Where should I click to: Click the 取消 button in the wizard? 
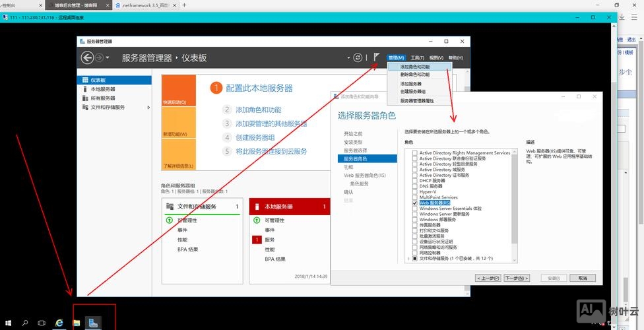[583, 279]
